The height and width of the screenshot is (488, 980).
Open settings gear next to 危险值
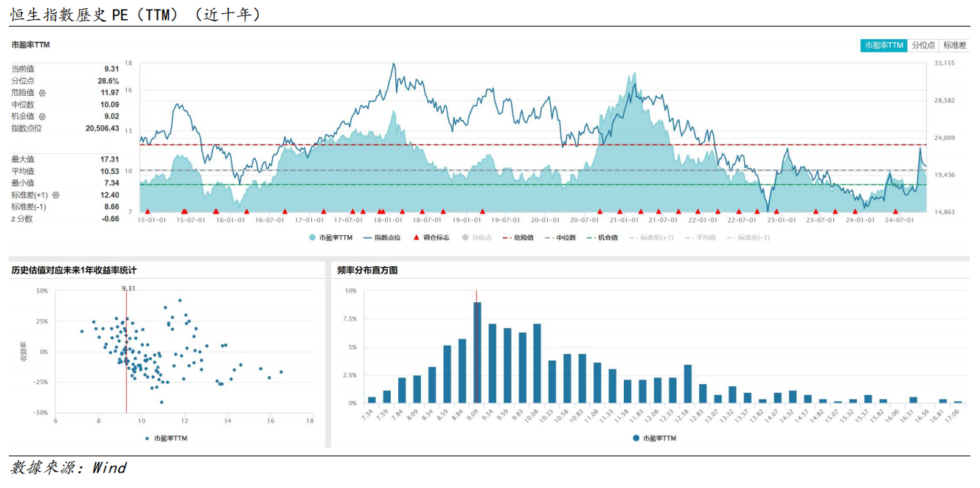pyautogui.click(x=42, y=93)
